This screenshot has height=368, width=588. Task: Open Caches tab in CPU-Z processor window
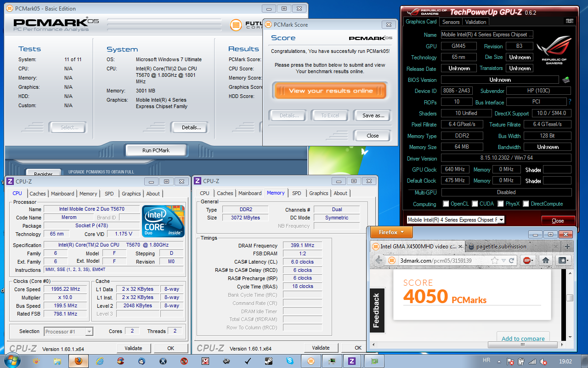click(x=37, y=194)
